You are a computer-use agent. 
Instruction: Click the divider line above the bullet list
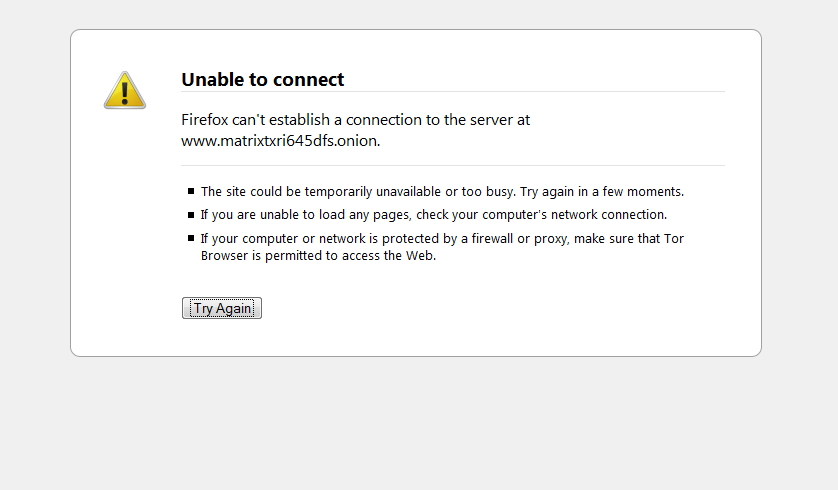point(453,166)
